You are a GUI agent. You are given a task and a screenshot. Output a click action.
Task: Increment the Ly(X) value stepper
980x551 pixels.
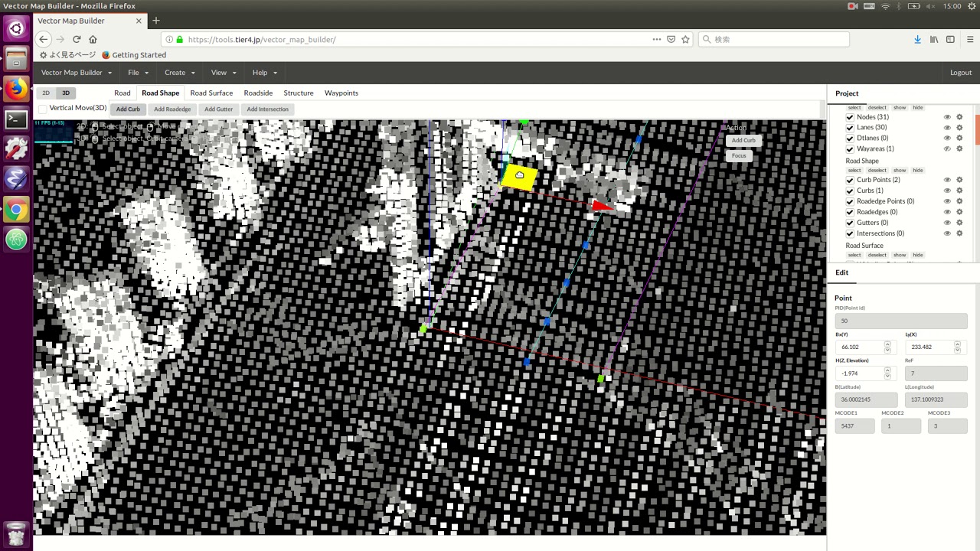[x=957, y=344]
